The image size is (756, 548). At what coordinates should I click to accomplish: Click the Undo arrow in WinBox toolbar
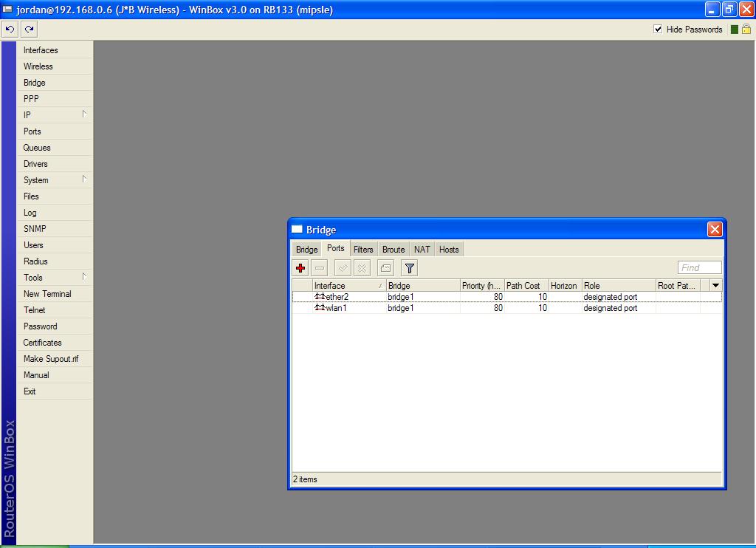[10, 30]
